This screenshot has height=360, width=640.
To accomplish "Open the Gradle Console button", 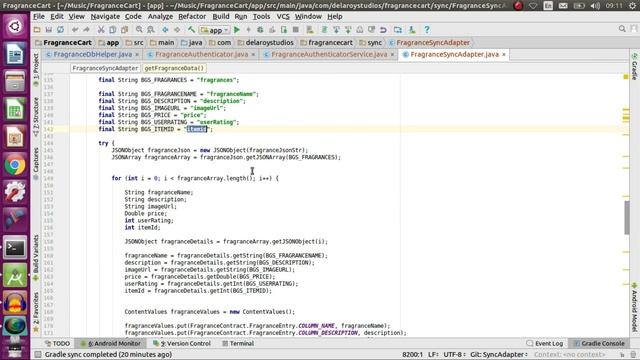I will [598, 344].
